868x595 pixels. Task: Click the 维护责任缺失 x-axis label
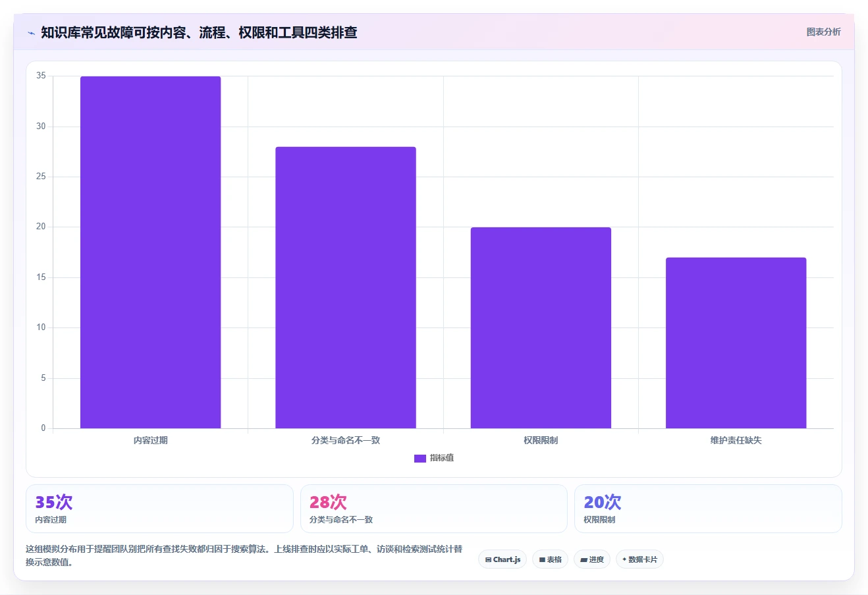736,440
